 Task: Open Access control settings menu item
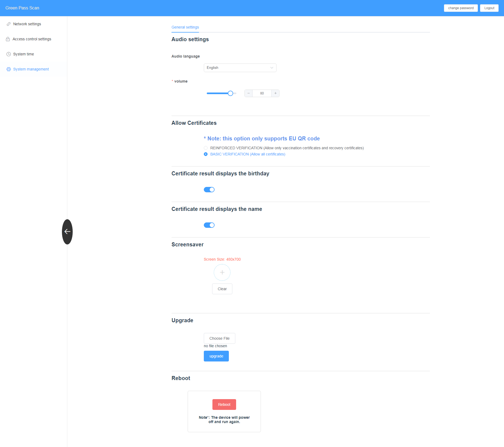tap(33, 39)
